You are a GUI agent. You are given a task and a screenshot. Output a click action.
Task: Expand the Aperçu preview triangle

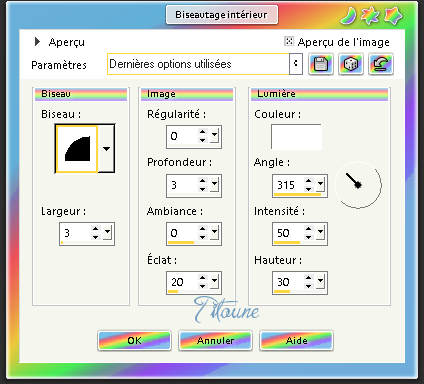tap(37, 42)
